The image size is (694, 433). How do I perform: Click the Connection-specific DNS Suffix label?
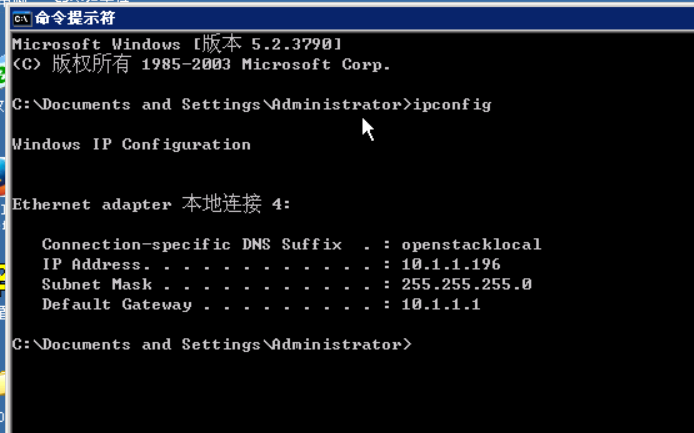pos(192,244)
